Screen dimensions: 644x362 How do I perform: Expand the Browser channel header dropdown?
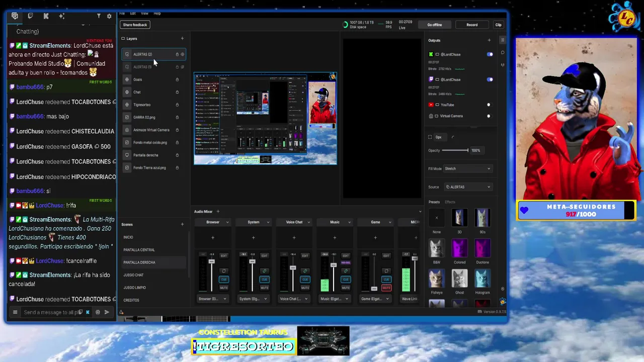[x=227, y=222]
